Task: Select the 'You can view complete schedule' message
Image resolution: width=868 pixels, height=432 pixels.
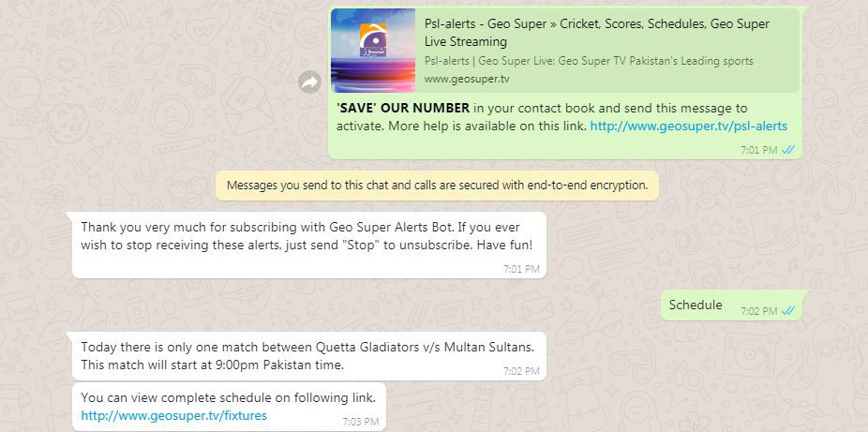Action: pos(229,407)
